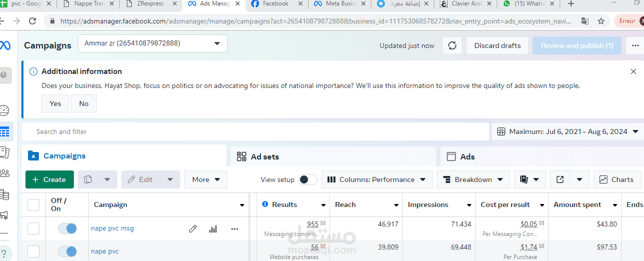Open the Help question mark icon
Viewport: 644px width, 261px height.
[x=4, y=252]
